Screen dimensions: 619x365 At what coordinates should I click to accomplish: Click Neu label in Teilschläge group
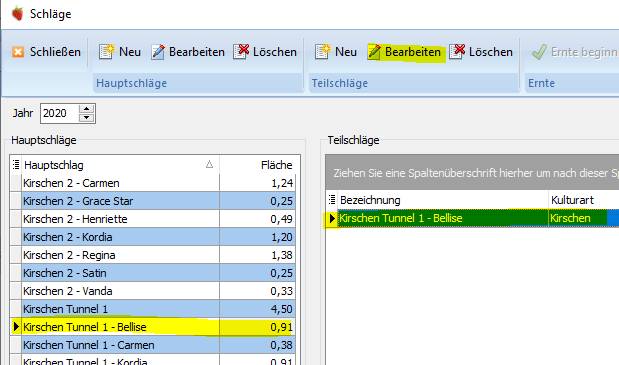[x=346, y=52]
